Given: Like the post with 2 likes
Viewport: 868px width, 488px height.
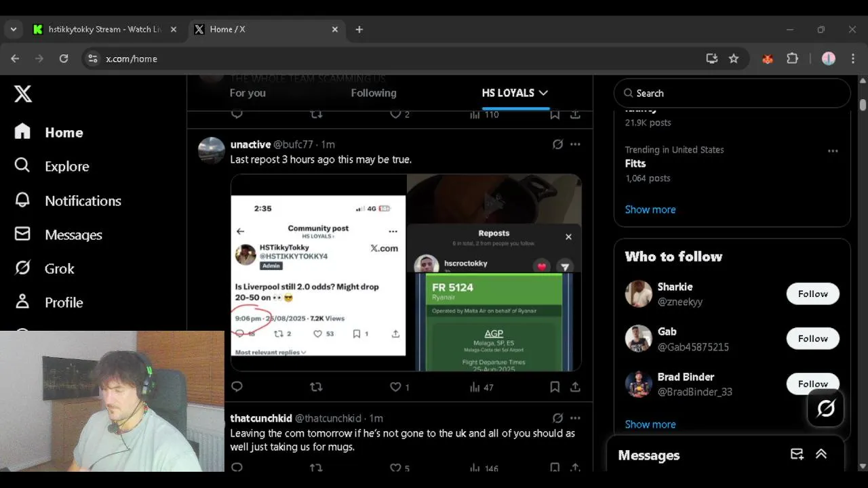Looking at the screenshot, I should coord(399,115).
